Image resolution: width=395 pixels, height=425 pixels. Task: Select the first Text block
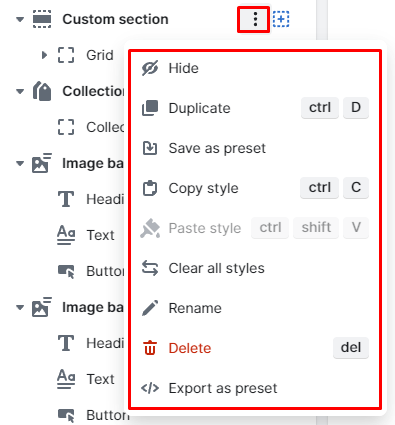(100, 235)
